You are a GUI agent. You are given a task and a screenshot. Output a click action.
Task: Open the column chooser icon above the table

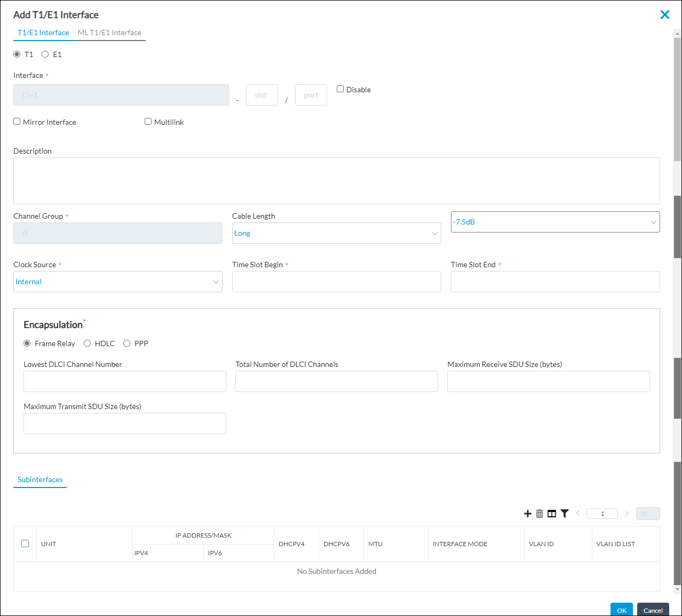tap(552, 514)
